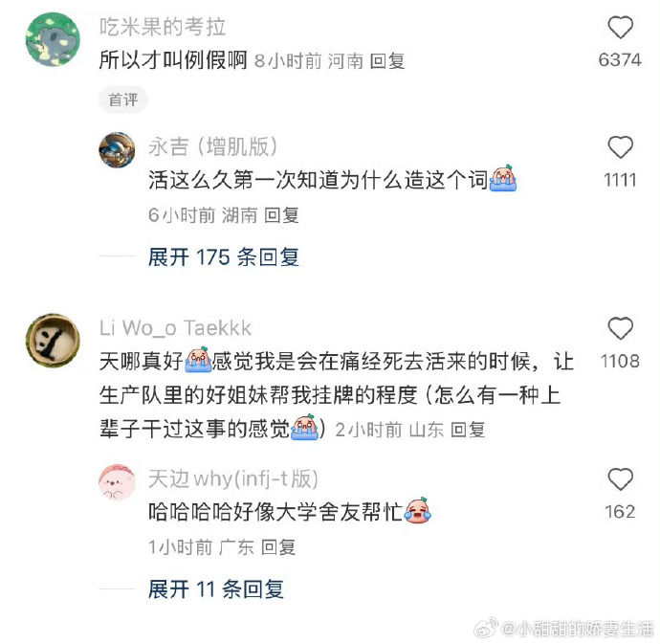660x644 pixels.
Task: View Li Wo_o Taekkk's panda avatar
Action: click(x=53, y=341)
